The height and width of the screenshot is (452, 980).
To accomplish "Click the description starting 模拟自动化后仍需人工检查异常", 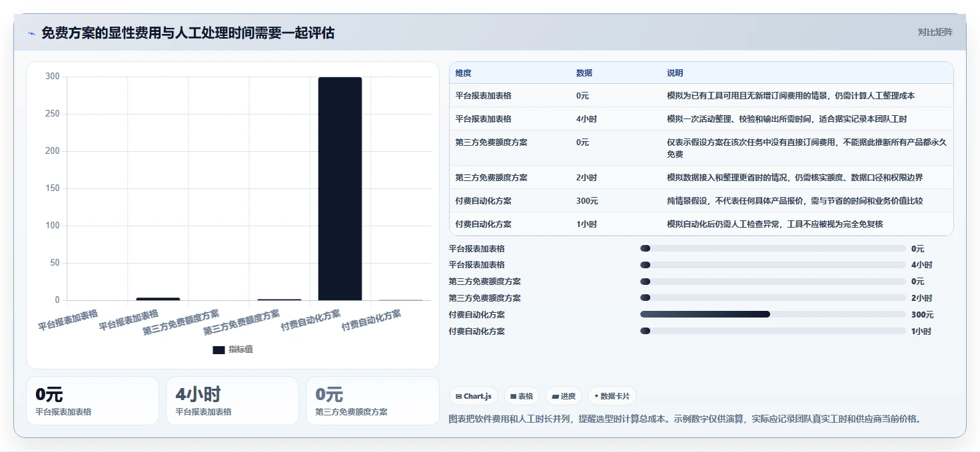I will click(x=775, y=224).
